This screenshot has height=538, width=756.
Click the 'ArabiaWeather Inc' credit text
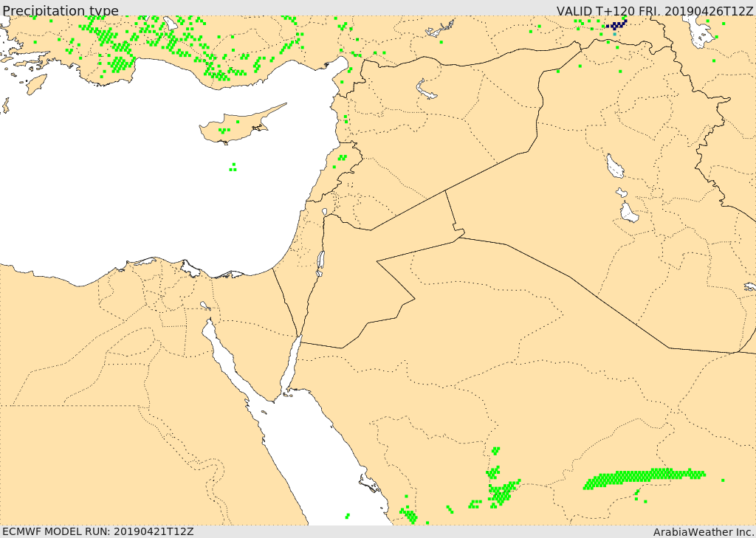[x=703, y=532]
